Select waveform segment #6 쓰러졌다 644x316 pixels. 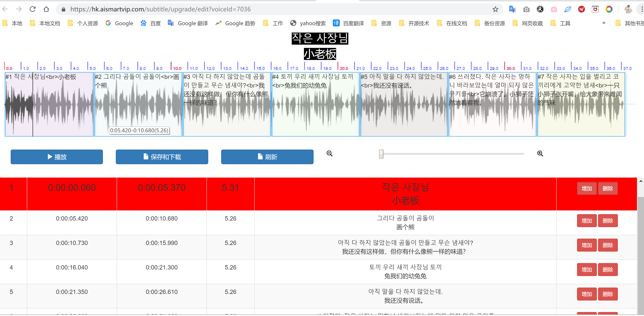[493, 104]
